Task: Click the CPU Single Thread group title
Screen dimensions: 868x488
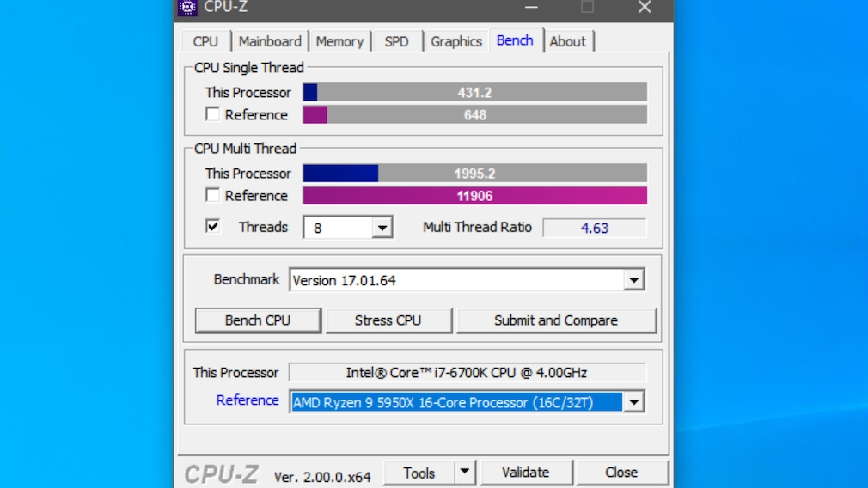Action: pyautogui.click(x=249, y=68)
